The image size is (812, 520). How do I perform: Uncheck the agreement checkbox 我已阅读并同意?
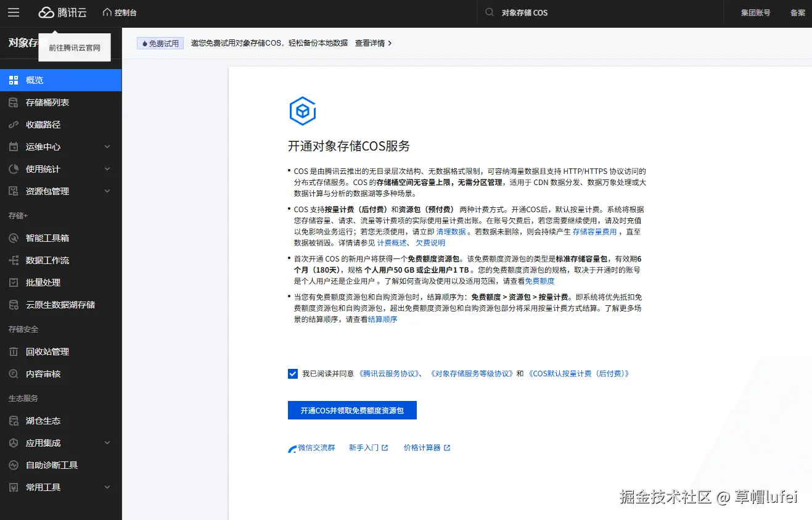pyautogui.click(x=293, y=374)
